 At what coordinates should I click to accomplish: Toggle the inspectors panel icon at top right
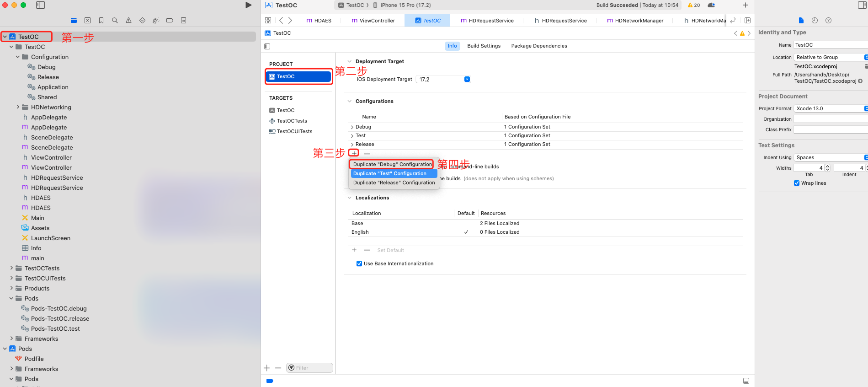tap(862, 5)
